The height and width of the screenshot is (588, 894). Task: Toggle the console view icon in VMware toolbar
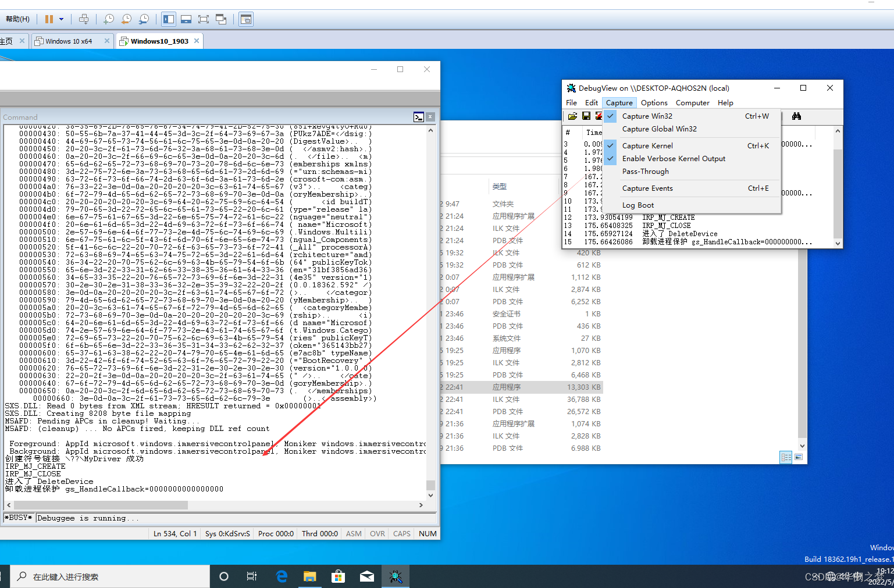[246, 19]
